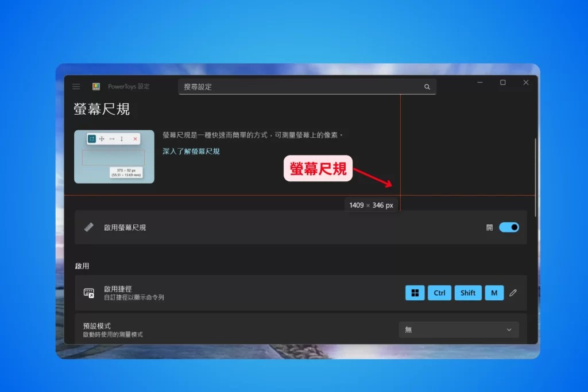Click the M key button

[494, 293]
